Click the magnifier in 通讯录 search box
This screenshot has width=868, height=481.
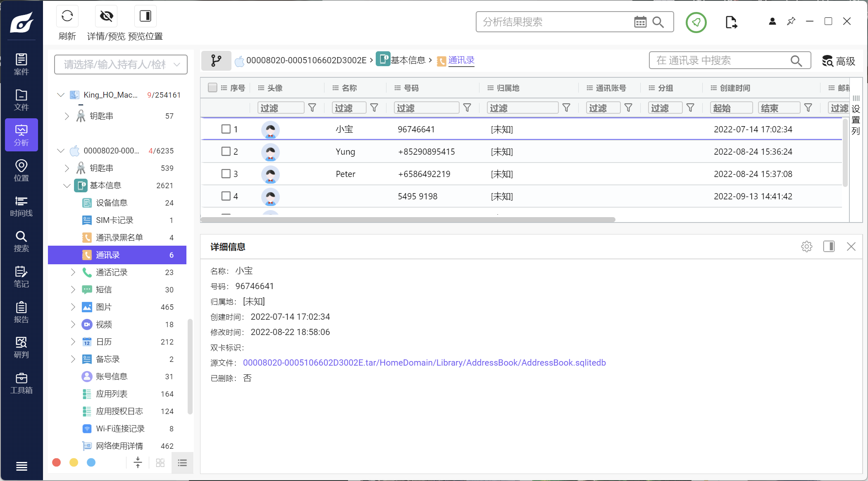(796, 61)
